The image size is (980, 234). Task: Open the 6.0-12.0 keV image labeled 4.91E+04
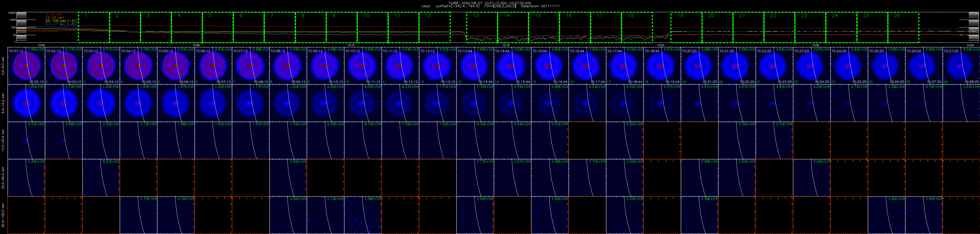point(699,103)
